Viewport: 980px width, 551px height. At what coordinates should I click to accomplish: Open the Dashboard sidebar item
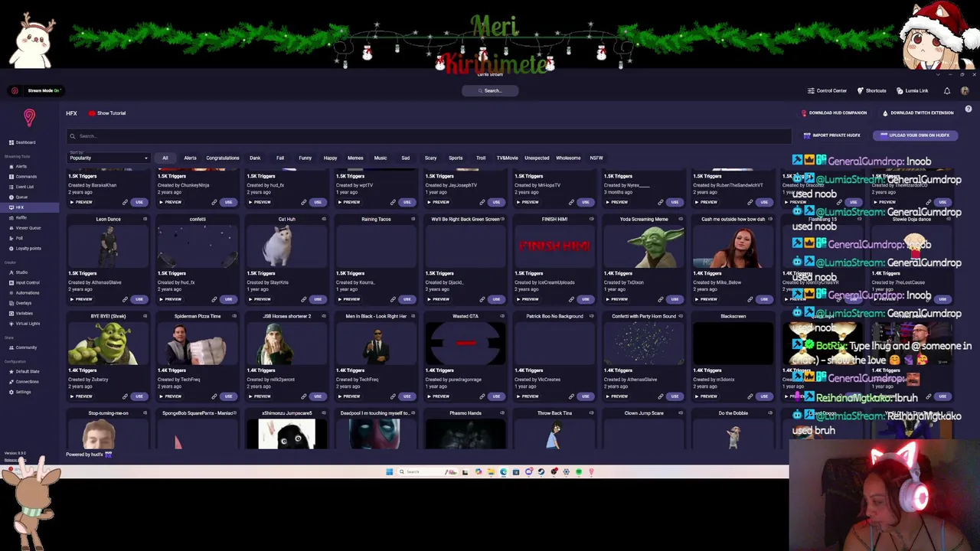click(30, 142)
